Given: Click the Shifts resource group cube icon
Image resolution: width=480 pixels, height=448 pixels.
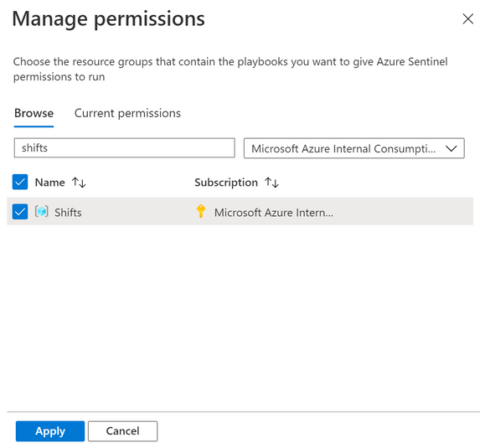Looking at the screenshot, I should point(42,212).
